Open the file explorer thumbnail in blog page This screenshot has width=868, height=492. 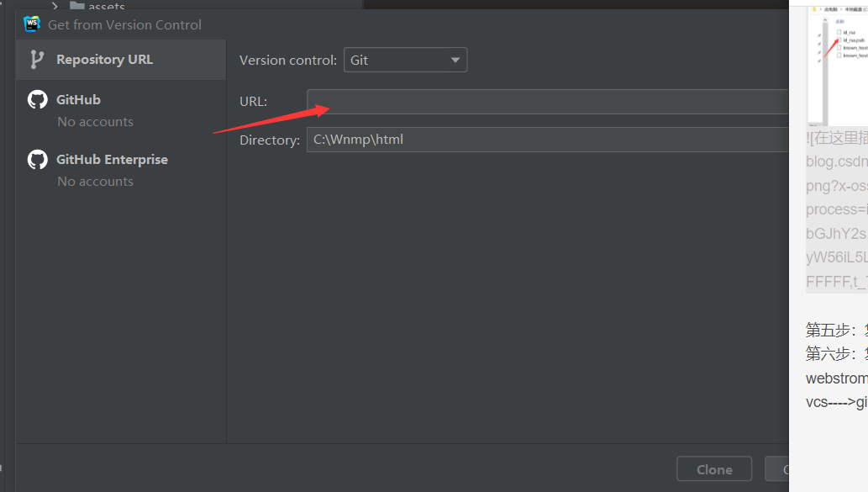click(x=838, y=66)
